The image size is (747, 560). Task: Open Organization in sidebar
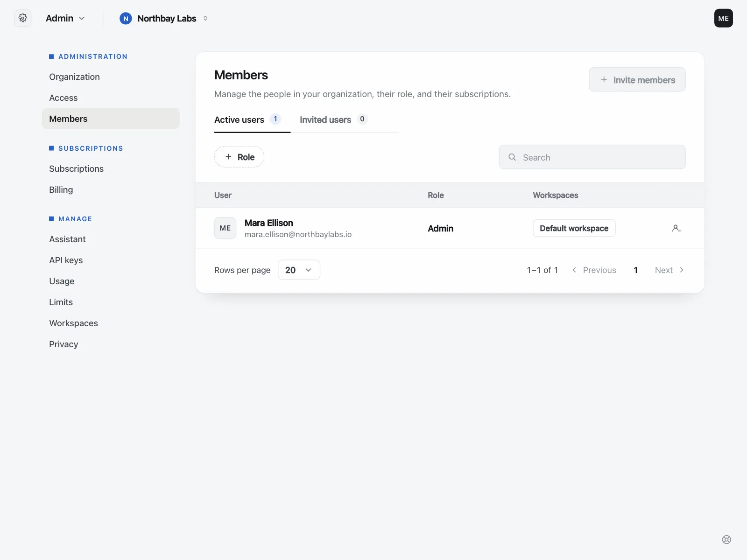pyautogui.click(x=111, y=77)
